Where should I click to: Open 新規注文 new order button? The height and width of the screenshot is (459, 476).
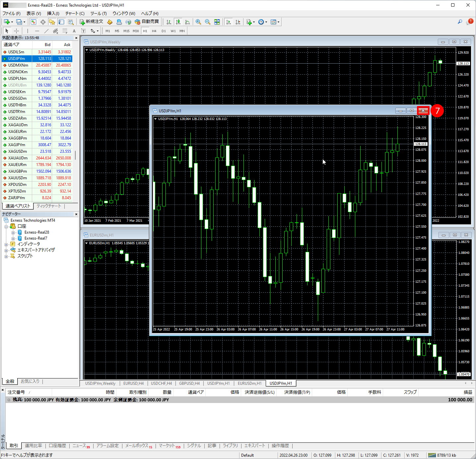click(92, 22)
